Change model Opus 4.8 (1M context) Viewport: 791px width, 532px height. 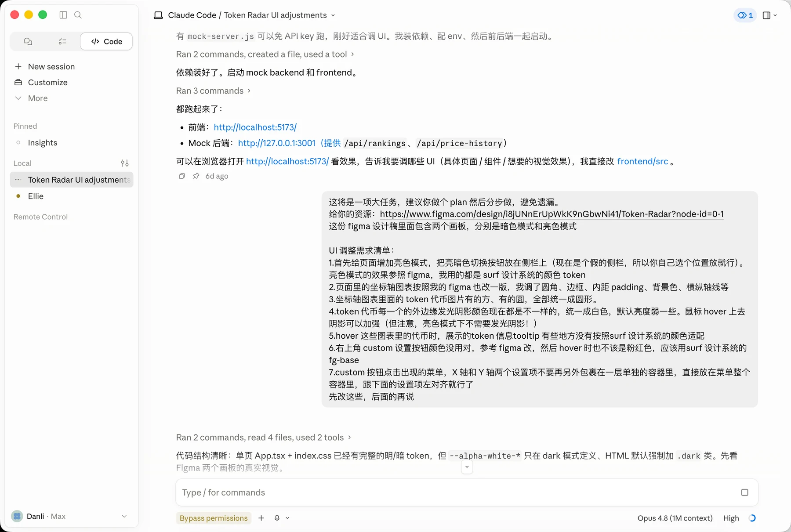[x=675, y=518]
